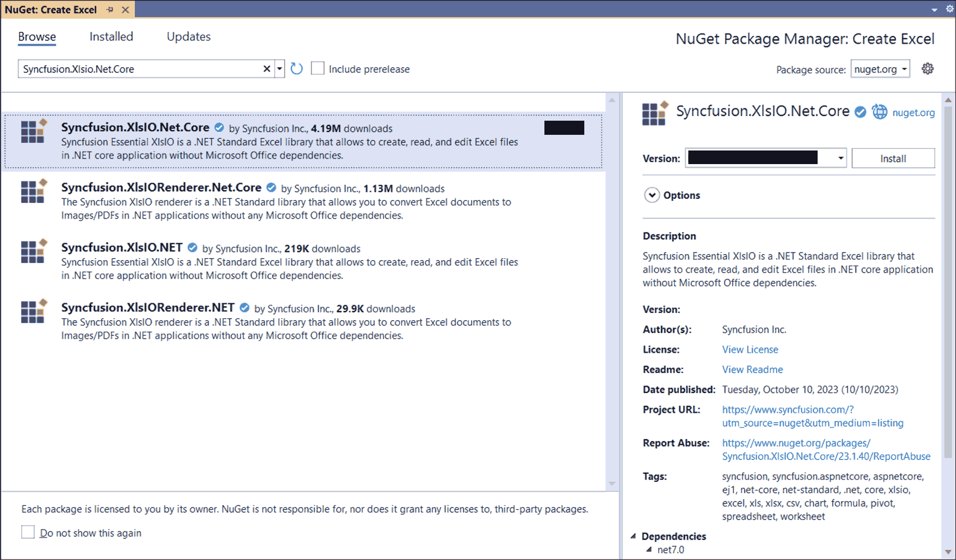This screenshot has width=956, height=560.
Task: Click the Syncfusion.XlsIORenderer.NET package icon
Action: pyautogui.click(x=33, y=312)
